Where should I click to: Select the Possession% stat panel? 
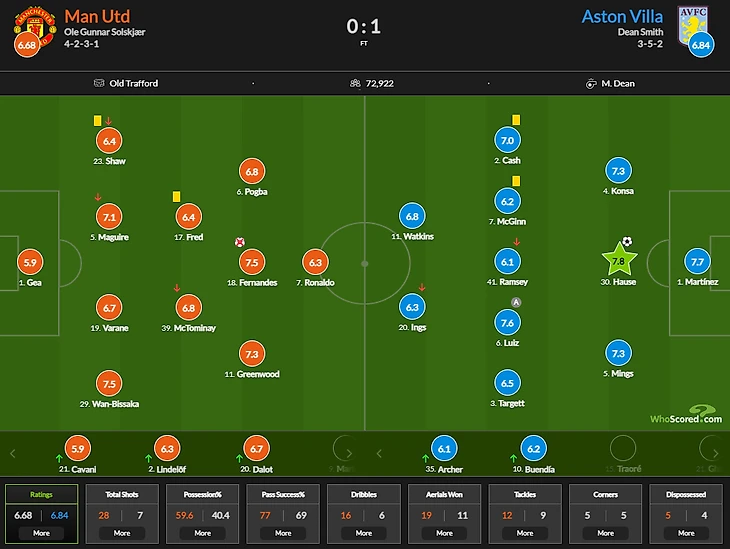[202, 513]
